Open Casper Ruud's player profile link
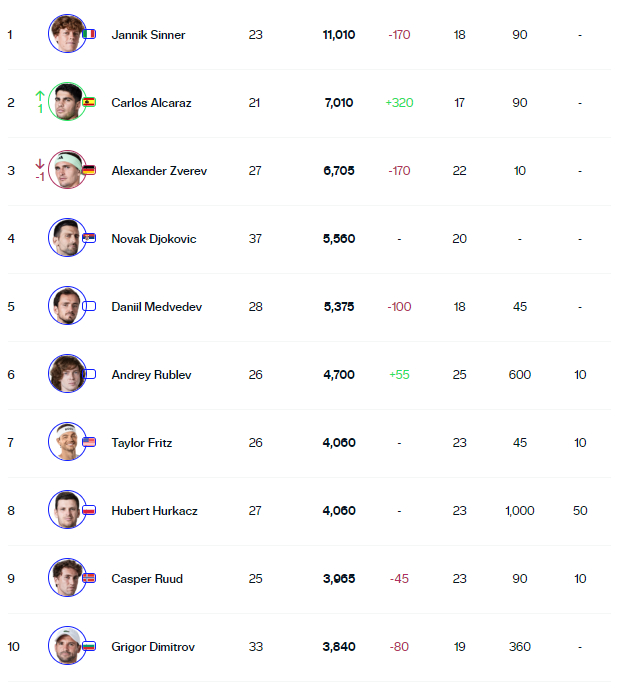This screenshot has height=694, width=624. 147,579
